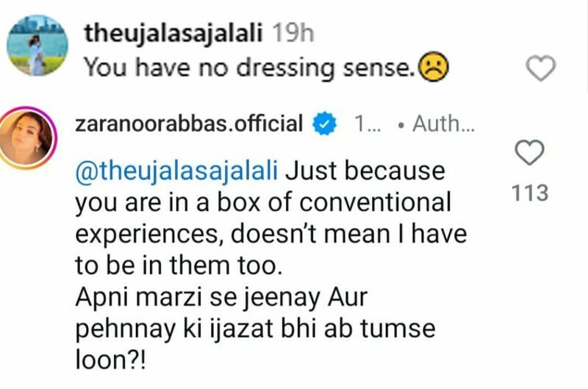Click the truncated timestamp beside the verified badge
The width and height of the screenshot is (588, 389).
pos(365,124)
